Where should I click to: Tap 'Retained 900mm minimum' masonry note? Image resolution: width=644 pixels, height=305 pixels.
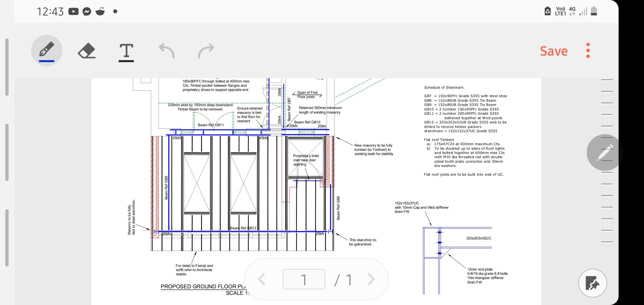pyautogui.click(x=320, y=110)
